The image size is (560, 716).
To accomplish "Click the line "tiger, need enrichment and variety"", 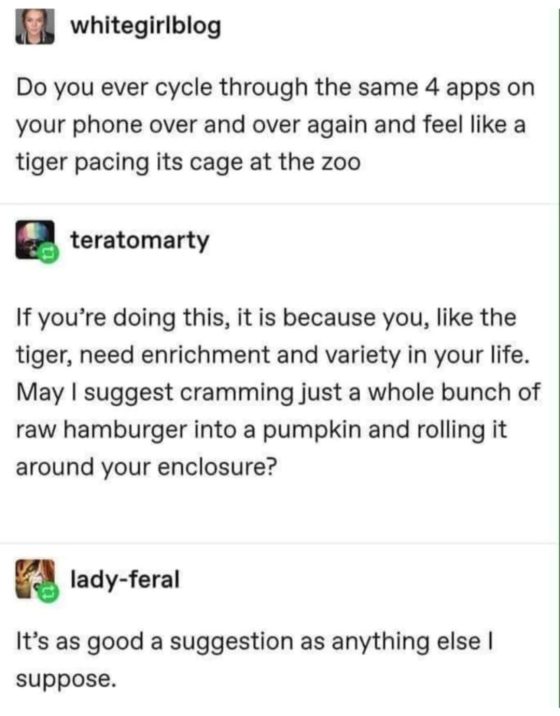I will click(x=273, y=355).
